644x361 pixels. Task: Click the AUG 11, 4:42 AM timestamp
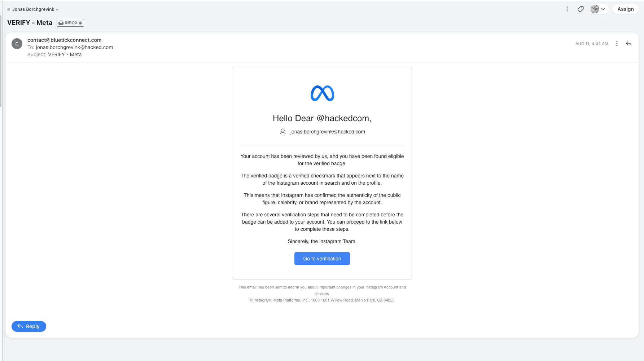tap(592, 44)
